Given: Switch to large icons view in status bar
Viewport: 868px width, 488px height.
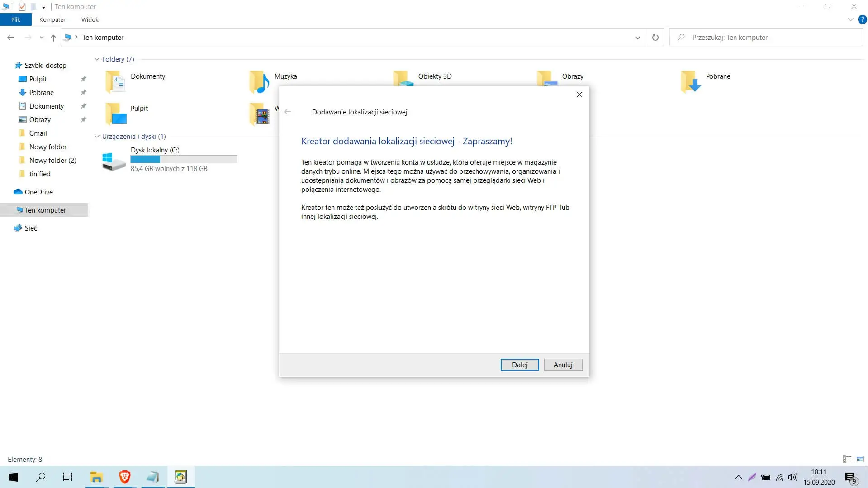Looking at the screenshot, I should pyautogui.click(x=859, y=459).
